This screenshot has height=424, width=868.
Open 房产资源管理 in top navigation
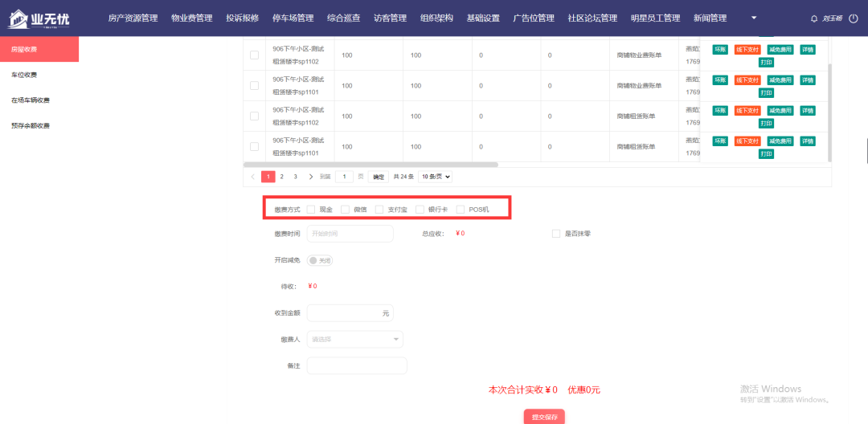133,18
